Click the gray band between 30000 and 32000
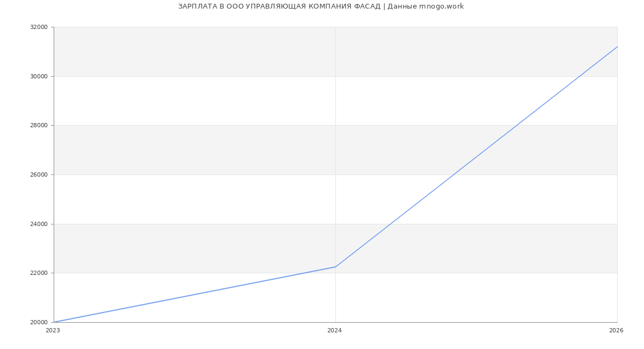Screen dimensions: 644x349 215,52
